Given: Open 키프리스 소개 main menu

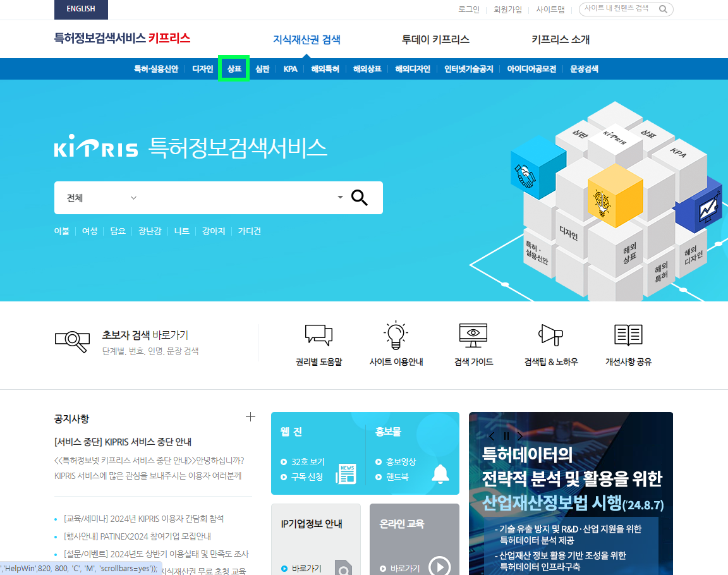Looking at the screenshot, I should [561, 39].
